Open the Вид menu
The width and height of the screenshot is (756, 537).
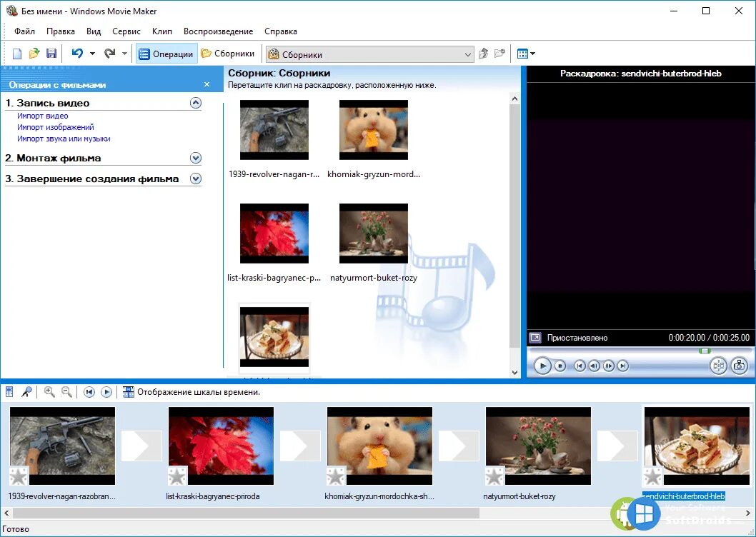point(94,31)
